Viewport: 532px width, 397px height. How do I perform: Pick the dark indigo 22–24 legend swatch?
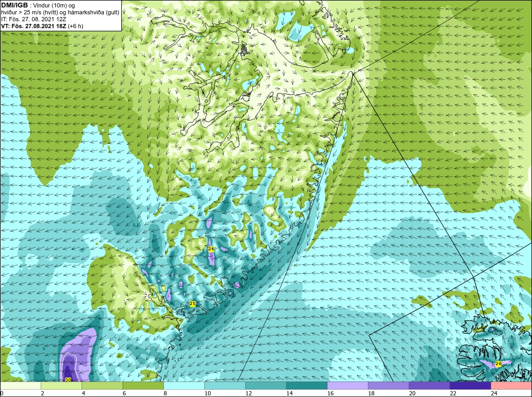coord(470,386)
